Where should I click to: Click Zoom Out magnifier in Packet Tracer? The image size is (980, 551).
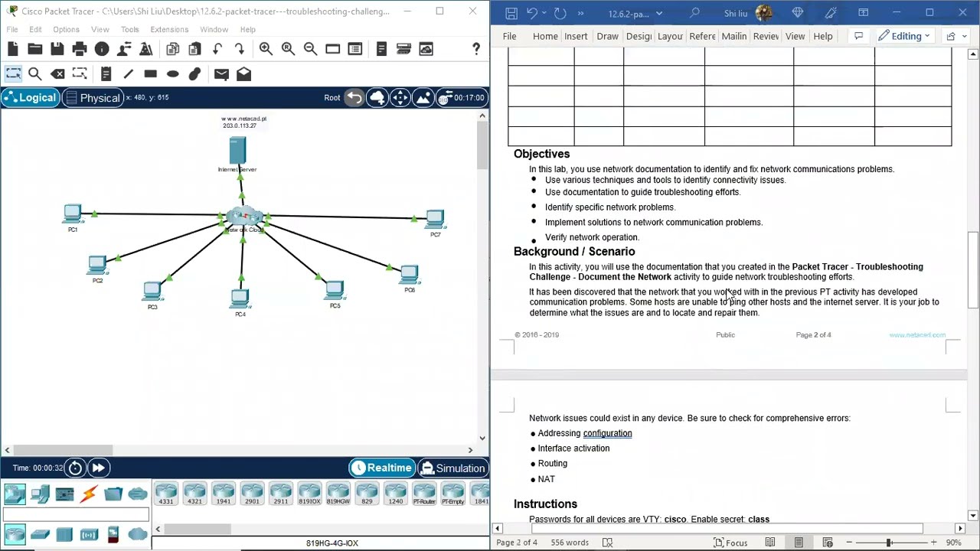[310, 49]
